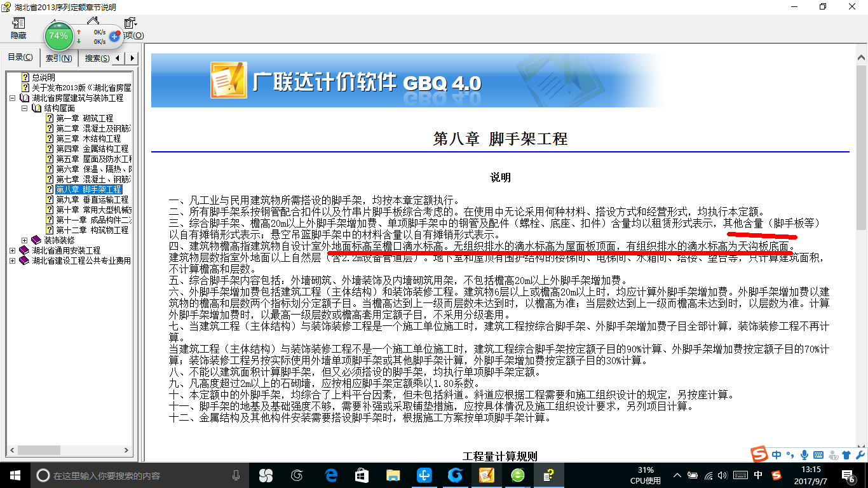
Task: Select 第二章 混凝土及钢筋 topic
Action: (93, 128)
